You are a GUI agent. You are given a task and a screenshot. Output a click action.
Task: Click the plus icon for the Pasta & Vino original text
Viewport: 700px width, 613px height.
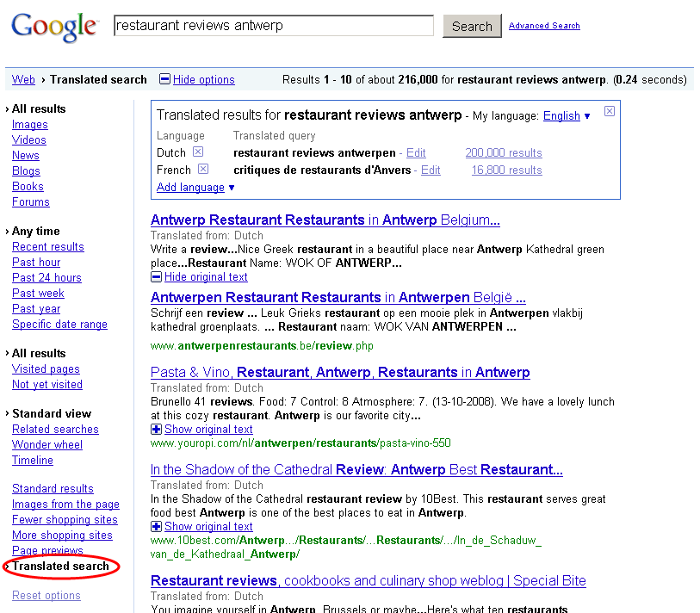tap(156, 430)
